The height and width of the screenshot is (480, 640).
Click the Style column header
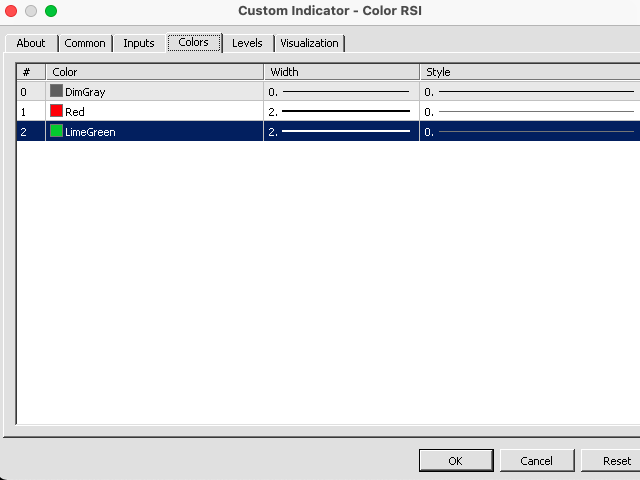(530, 72)
